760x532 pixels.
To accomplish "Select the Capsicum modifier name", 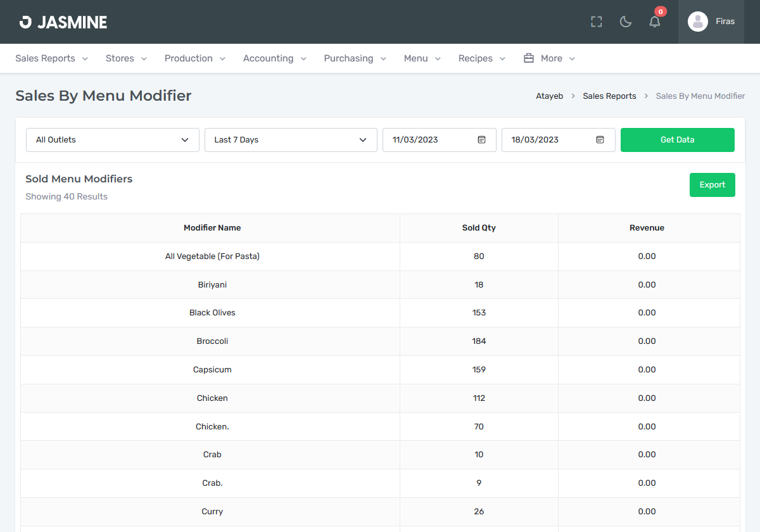I will click(212, 370).
